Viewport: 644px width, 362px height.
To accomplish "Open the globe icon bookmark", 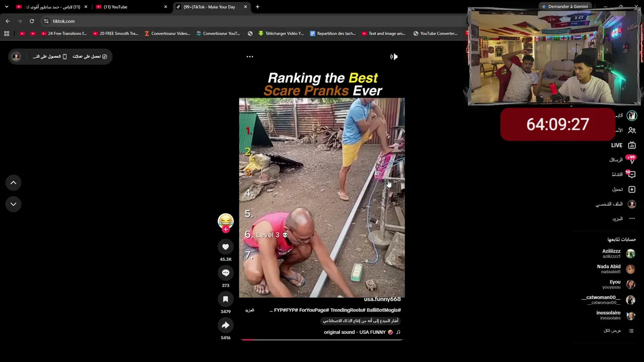I will pos(250,34).
